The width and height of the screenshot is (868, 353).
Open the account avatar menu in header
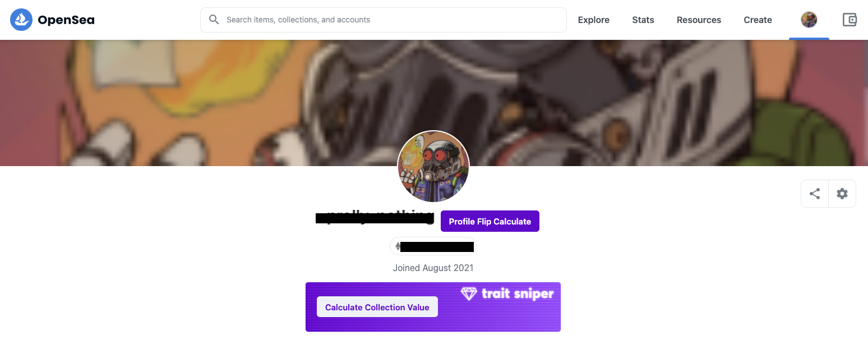809,20
